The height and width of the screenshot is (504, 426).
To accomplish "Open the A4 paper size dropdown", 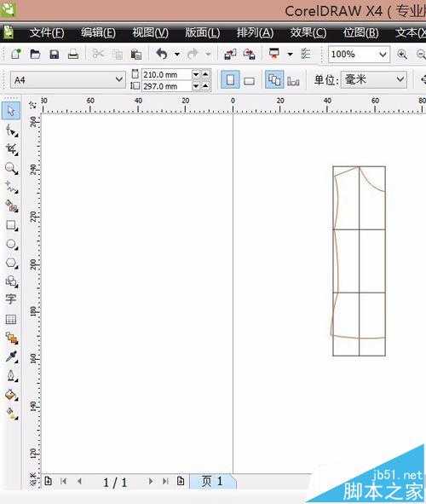I will (x=68, y=79).
